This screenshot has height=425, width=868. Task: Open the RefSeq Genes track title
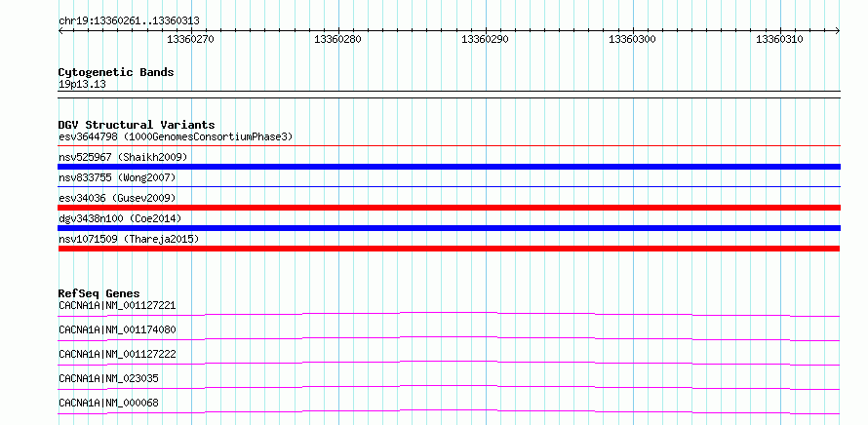point(99,293)
